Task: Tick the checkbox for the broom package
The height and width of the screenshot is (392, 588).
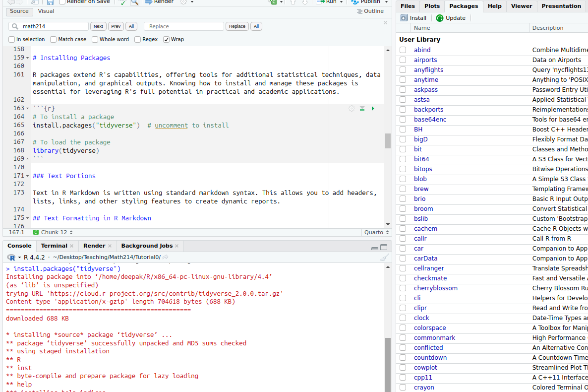Action: point(403,209)
